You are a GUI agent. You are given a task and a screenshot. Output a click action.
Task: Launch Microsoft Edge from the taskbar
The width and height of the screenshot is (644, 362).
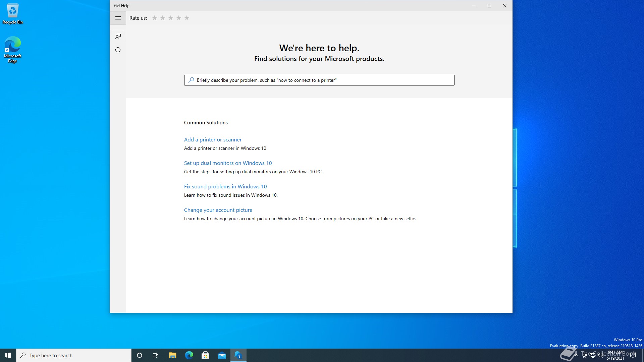coord(189,355)
